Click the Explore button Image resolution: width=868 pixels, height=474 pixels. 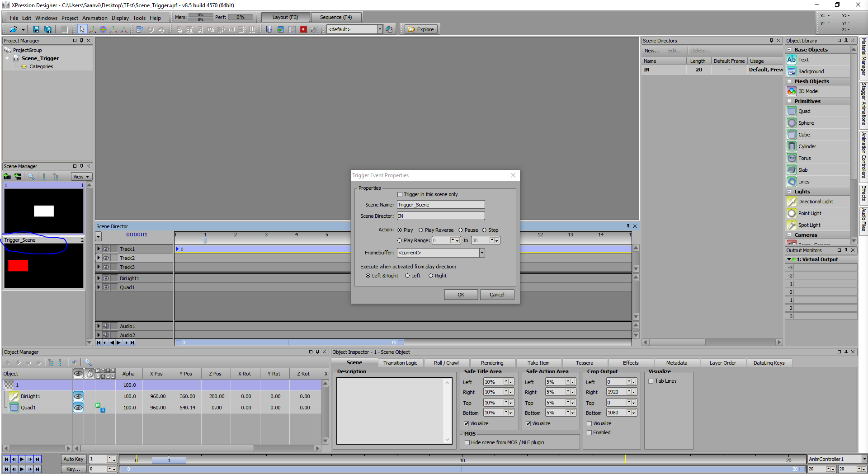[421, 29]
